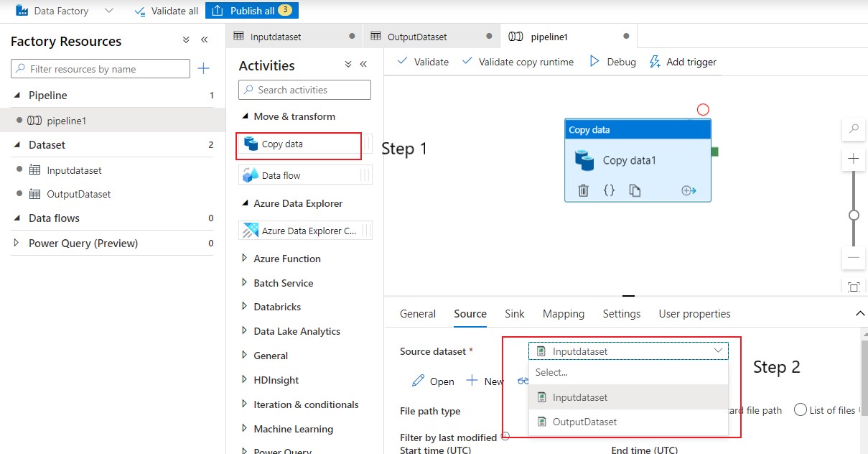Select the List of files radio option
This screenshot has height=454, width=868.
(x=801, y=410)
